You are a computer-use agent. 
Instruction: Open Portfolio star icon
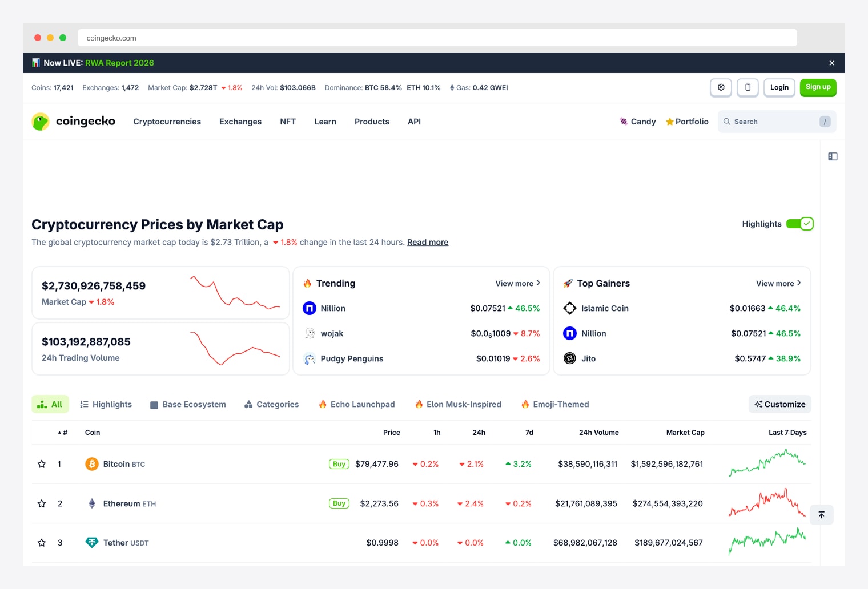point(670,122)
